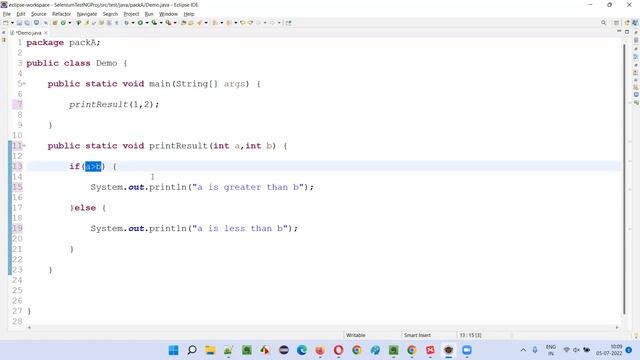Open the Edit menu

pyautogui.click(x=21, y=14)
